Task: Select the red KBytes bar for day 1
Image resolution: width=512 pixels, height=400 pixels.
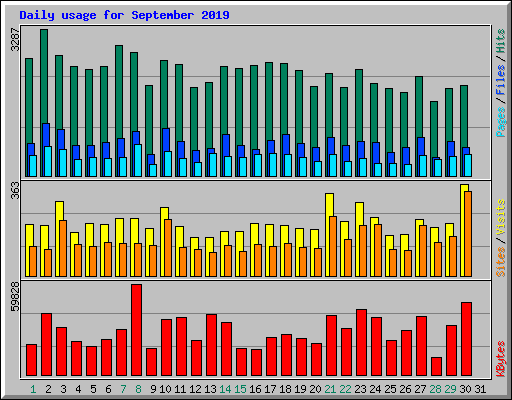Action: point(31,360)
